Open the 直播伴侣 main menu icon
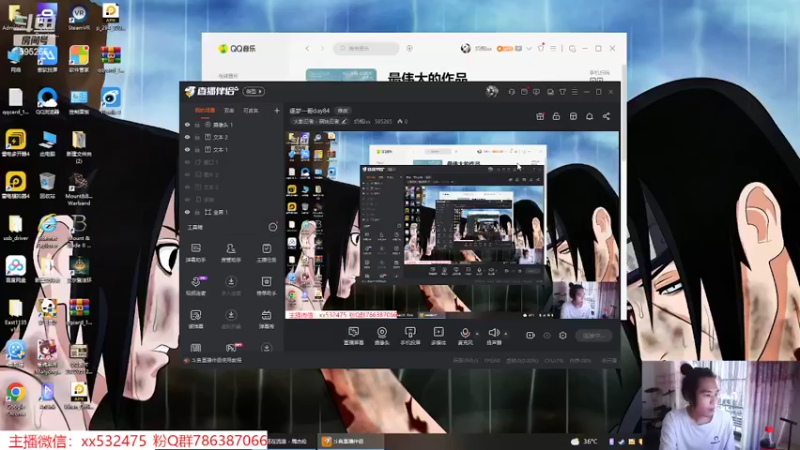The image size is (800, 450). 574,92
